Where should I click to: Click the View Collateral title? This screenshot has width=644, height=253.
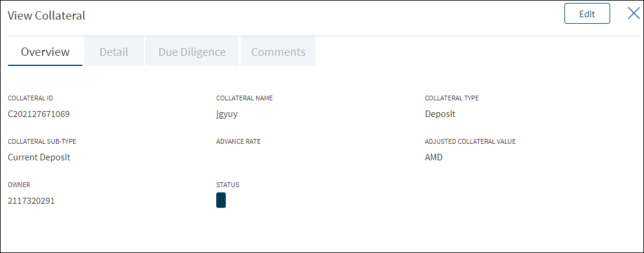[x=46, y=15]
